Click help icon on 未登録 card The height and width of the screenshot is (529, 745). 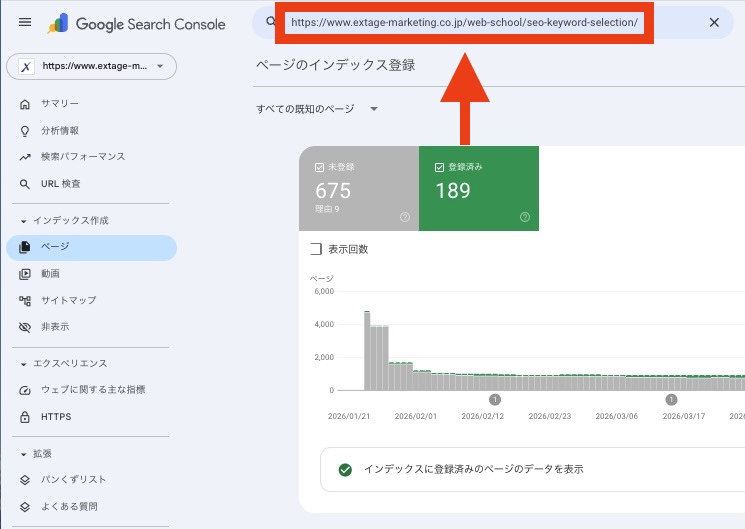click(405, 217)
